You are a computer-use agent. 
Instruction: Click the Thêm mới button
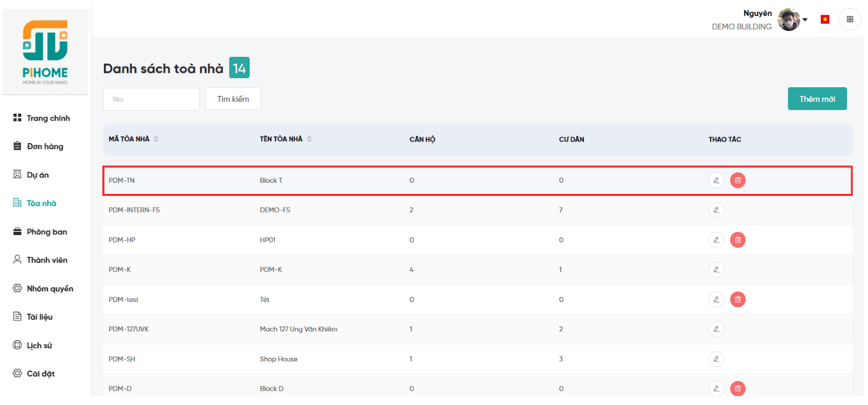tap(816, 99)
